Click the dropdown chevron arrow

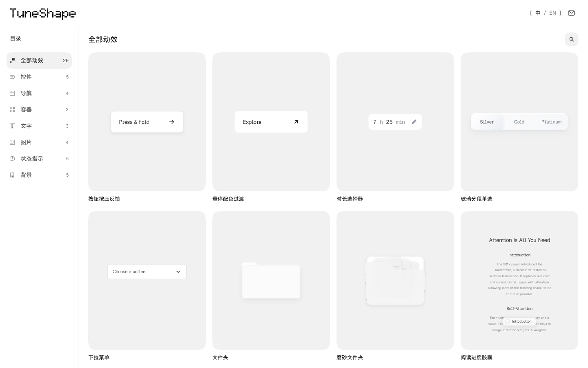click(178, 272)
